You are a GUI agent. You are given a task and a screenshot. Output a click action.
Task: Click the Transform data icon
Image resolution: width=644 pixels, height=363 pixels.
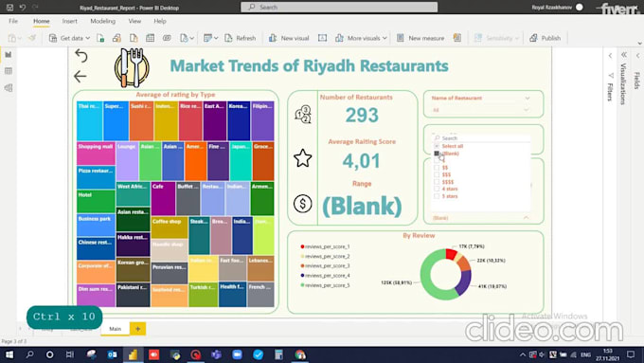click(207, 38)
